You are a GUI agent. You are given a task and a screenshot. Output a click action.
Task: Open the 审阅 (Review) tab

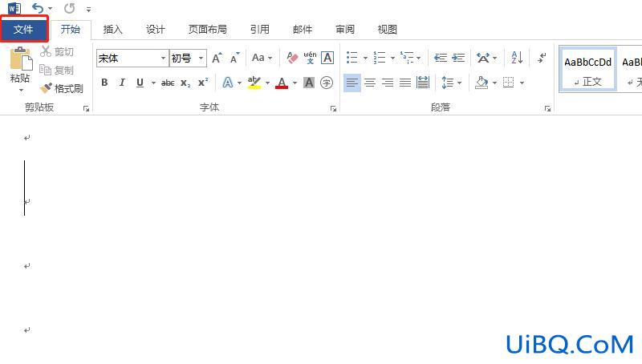click(x=345, y=30)
